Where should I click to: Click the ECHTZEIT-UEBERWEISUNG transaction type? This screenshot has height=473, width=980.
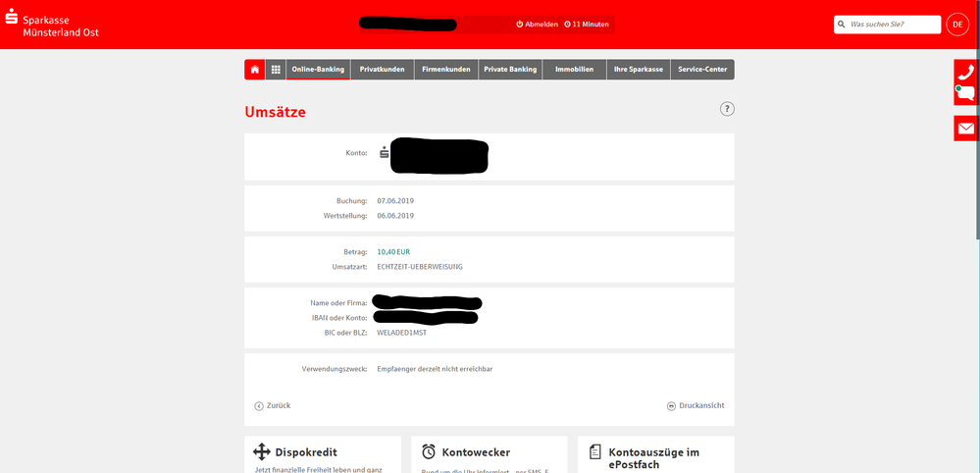[x=420, y=267]
